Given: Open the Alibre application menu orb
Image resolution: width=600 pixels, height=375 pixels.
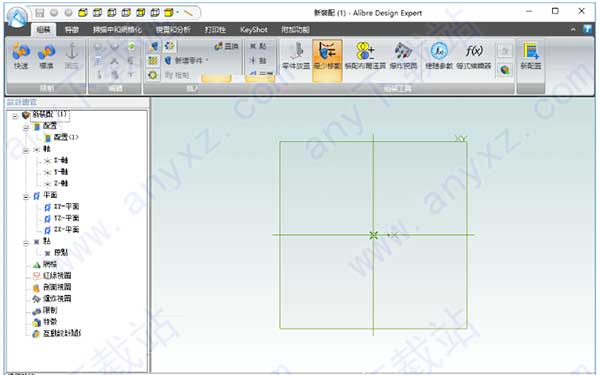Looking at the screenshot, I should tap(17, 17).
